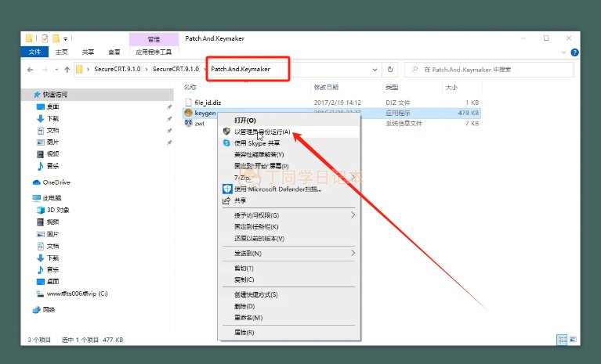The height and width of the screenshot is (364, 601).
Task: Click the Back navigation arrow
Action: [31, 70]
